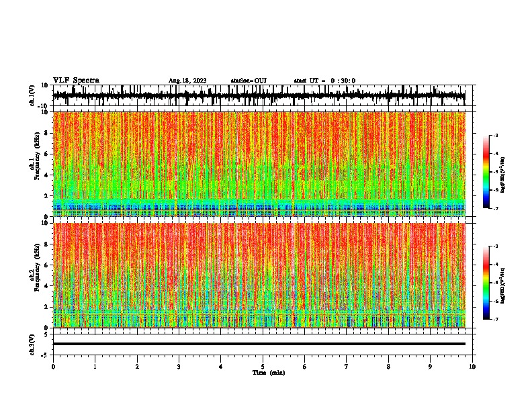Click the ch.1 colorbar "log(PSD)" unit label

tap(502, 175)
